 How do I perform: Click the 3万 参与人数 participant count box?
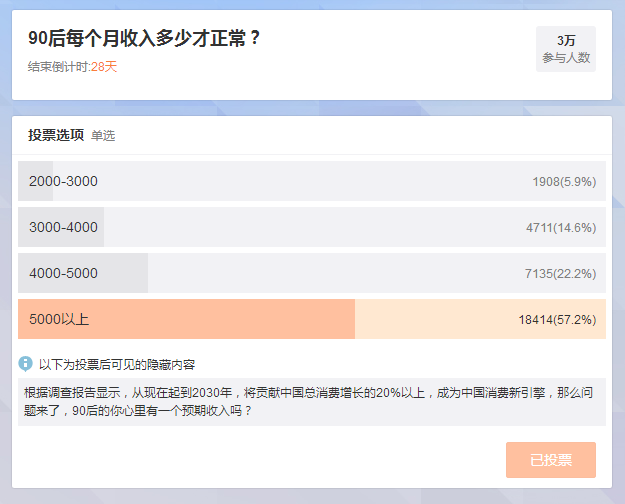click(566, 49)
